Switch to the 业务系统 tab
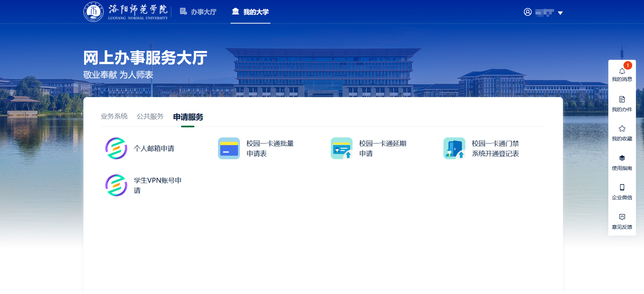This screenshot has width=644, height=294. pos(114,117)
